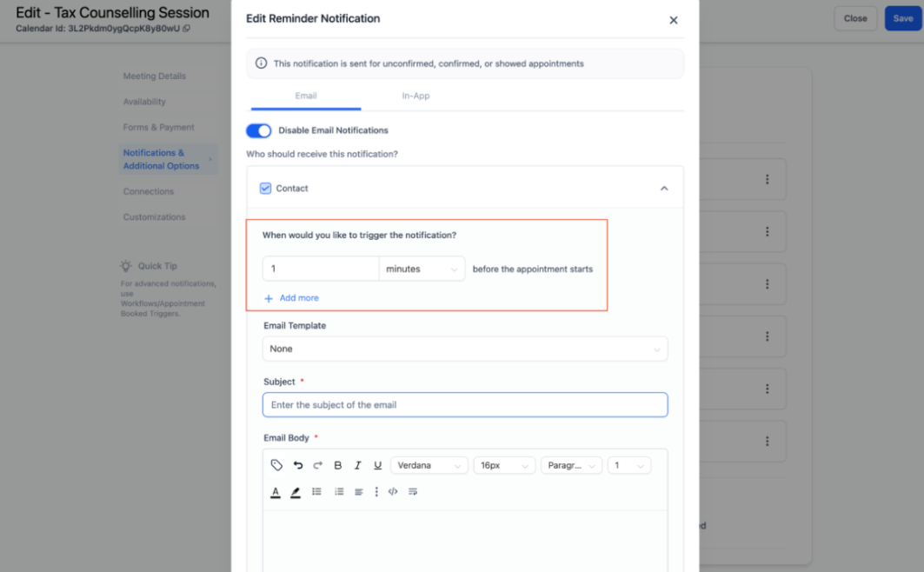Open the Email Template dropdown
The width and height of the screenshot is (924, 572).
tap(464, 349)
